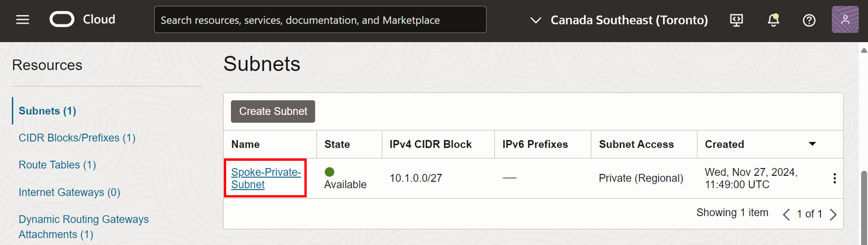The width and height of the screenshot is (868, 245).
Task: Open Dynamic Routing Gateways Attachments (1)
Action: [83, 227]
